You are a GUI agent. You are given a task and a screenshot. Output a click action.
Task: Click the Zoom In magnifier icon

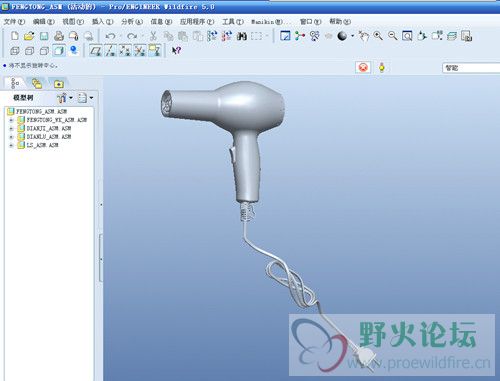[378, 36]
